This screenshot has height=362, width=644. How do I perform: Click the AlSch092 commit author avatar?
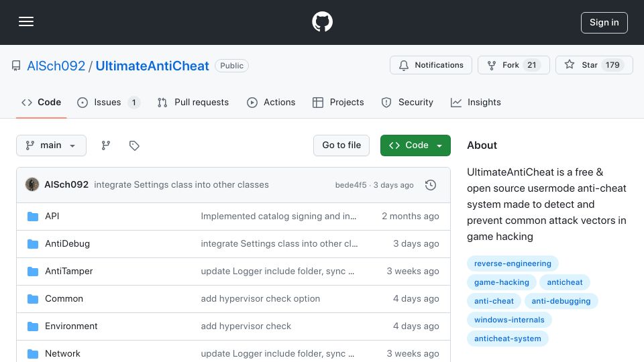point(32,185)
